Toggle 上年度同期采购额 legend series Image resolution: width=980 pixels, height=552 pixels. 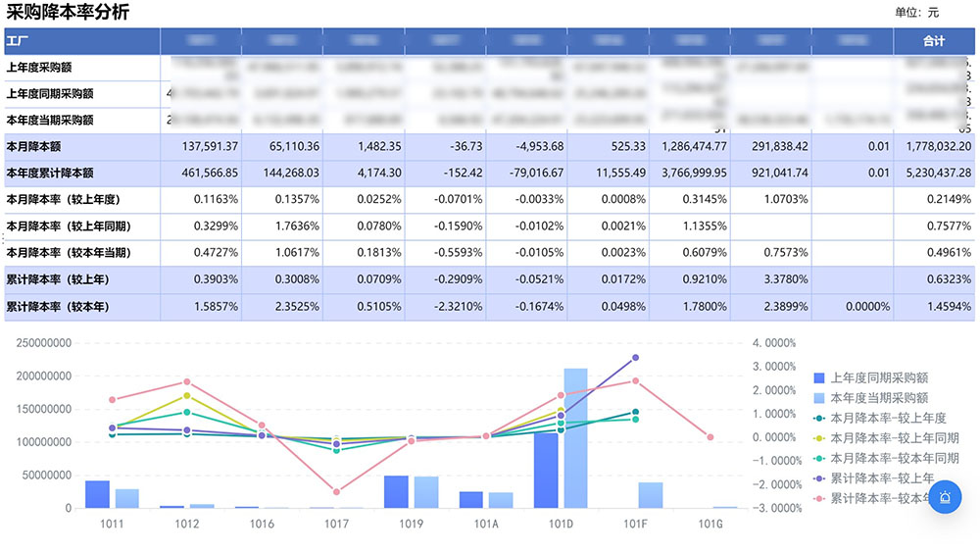tap(879, 377)
